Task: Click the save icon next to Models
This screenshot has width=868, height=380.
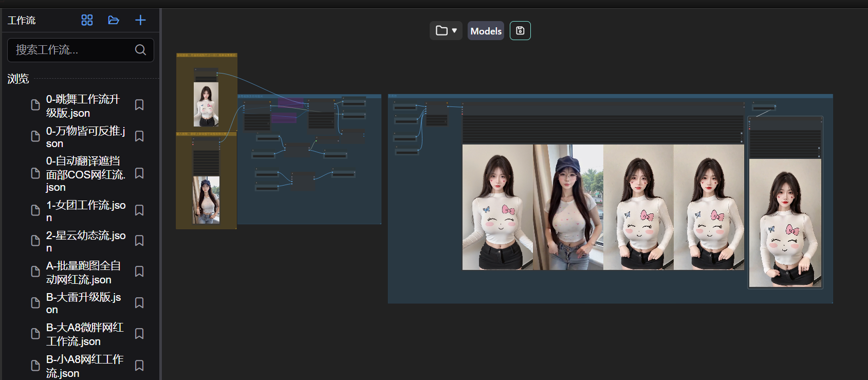Action: (520, 31)
